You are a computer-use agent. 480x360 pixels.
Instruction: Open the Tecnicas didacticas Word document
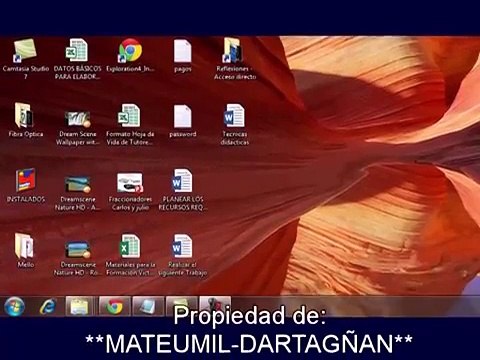point(235,124)
